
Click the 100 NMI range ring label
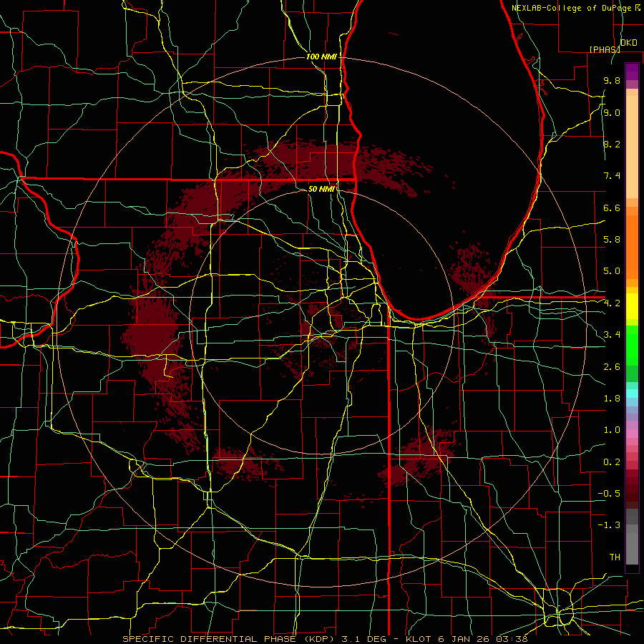pyautogui.click(x=321, y=57)
